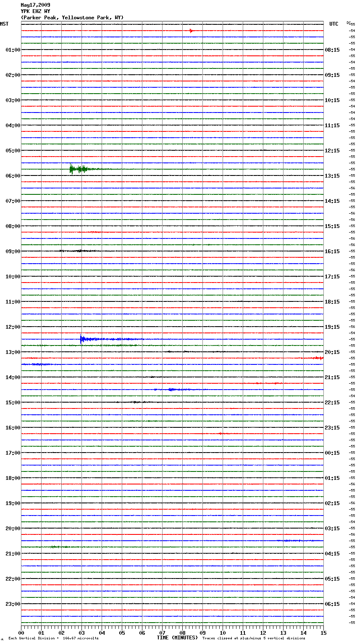Click the minute axis tick '05'
The image size is (357, 644).
click(x=122, y=633)
